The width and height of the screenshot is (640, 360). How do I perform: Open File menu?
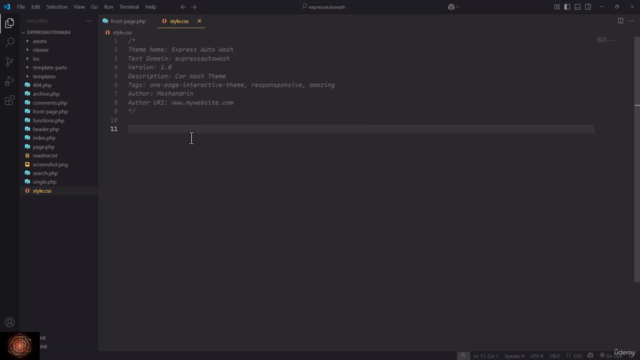click(x=21, y=7)
